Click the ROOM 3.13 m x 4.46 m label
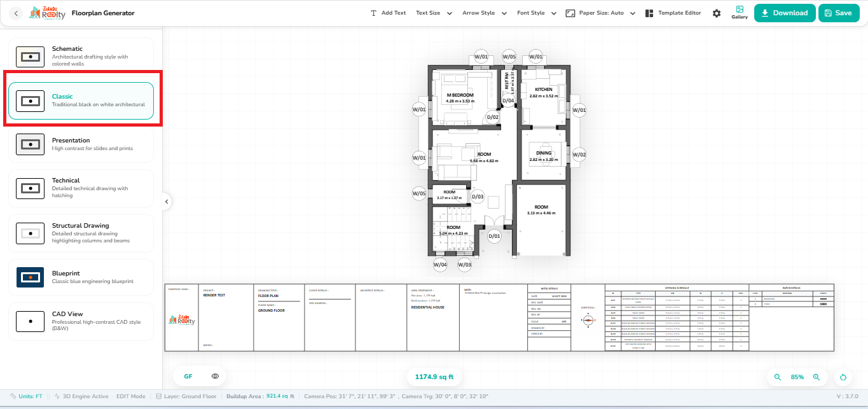Image resolution: width=868 pixels, height=409 pixels. [x=541, y=210]
